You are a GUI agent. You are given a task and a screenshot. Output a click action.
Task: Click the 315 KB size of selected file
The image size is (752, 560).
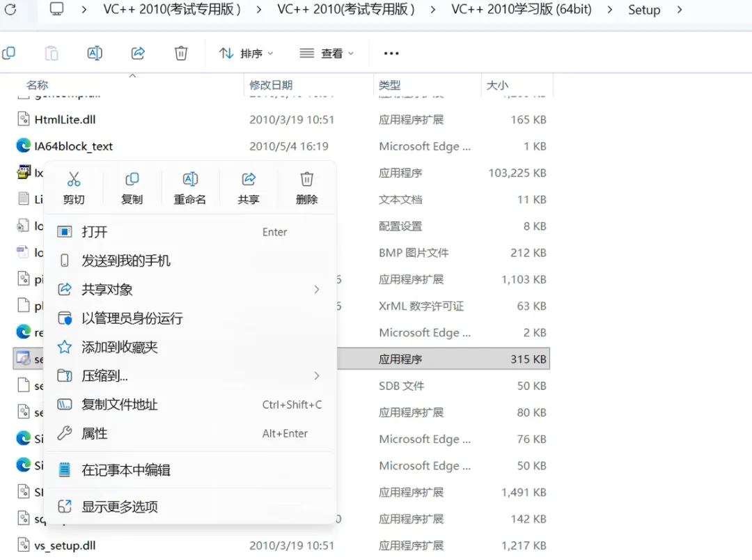(528, 359)
